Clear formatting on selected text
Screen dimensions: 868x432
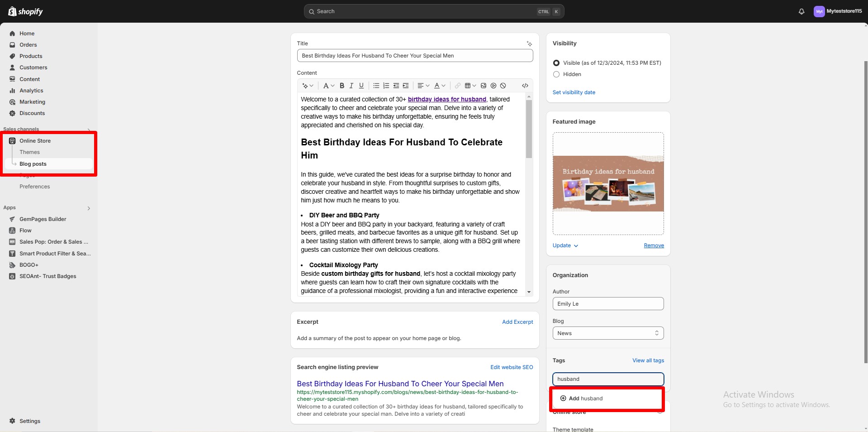coord(503,86)
